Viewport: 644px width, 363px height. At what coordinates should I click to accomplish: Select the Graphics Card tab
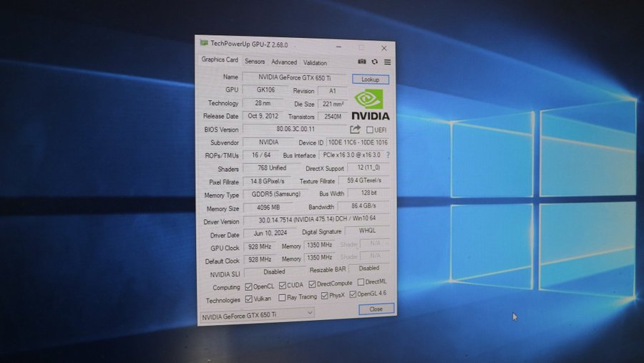pos(220,59)
